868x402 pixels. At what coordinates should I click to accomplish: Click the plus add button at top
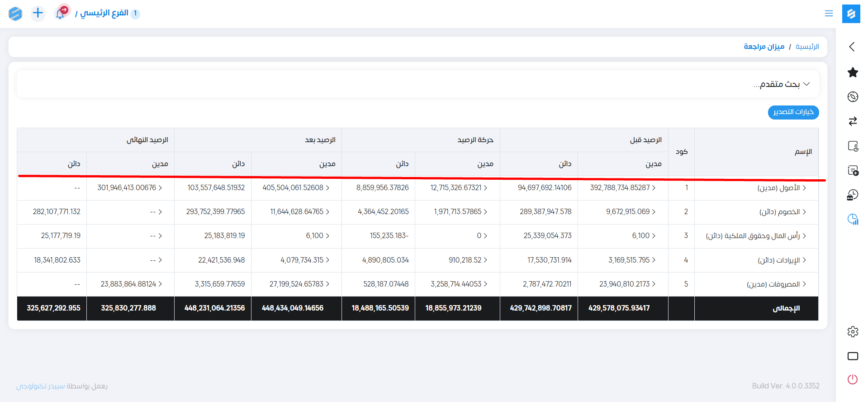click(38, 13)
